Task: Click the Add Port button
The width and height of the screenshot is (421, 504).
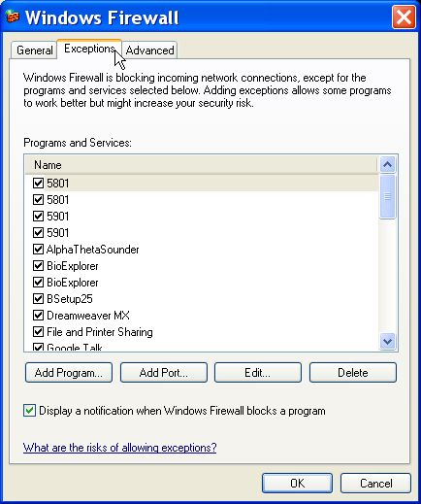Action: tap(164, 373)
